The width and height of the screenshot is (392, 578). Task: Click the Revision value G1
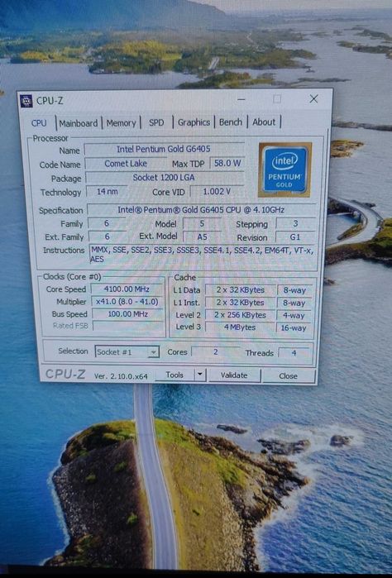coord(295,237)
